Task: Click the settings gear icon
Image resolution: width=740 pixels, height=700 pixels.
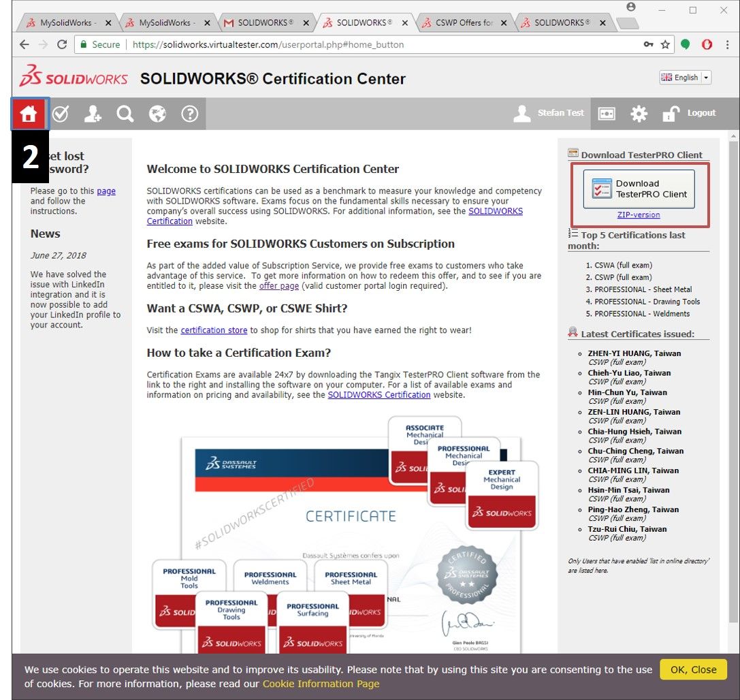Action: tap(639, 114)
